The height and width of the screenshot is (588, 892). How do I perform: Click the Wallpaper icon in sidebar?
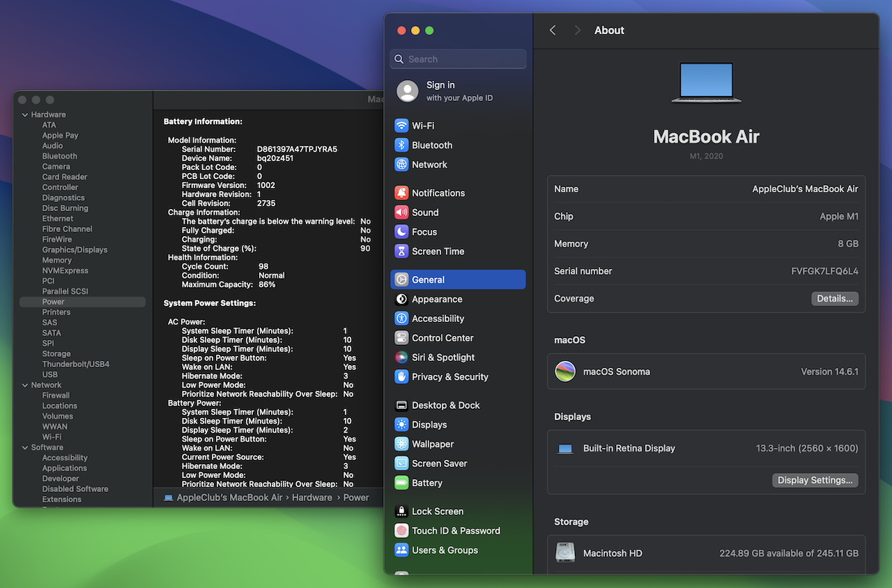[401, 444]
